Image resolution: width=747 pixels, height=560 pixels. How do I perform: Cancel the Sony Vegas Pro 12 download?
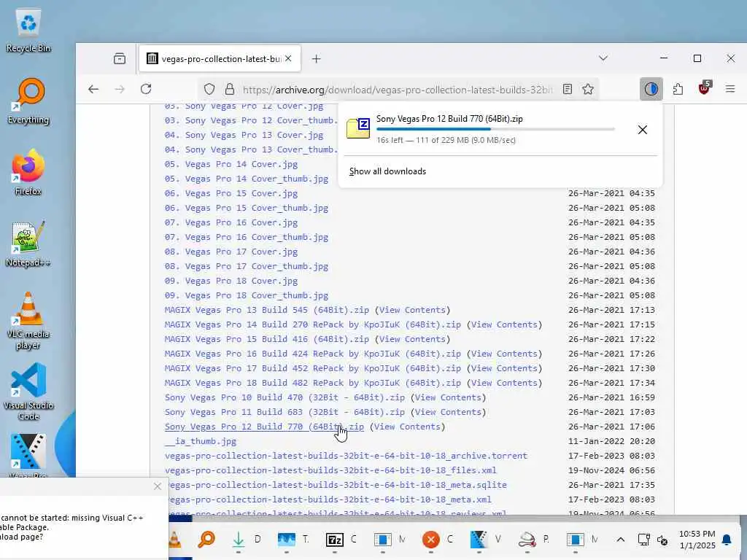point(642,130)
